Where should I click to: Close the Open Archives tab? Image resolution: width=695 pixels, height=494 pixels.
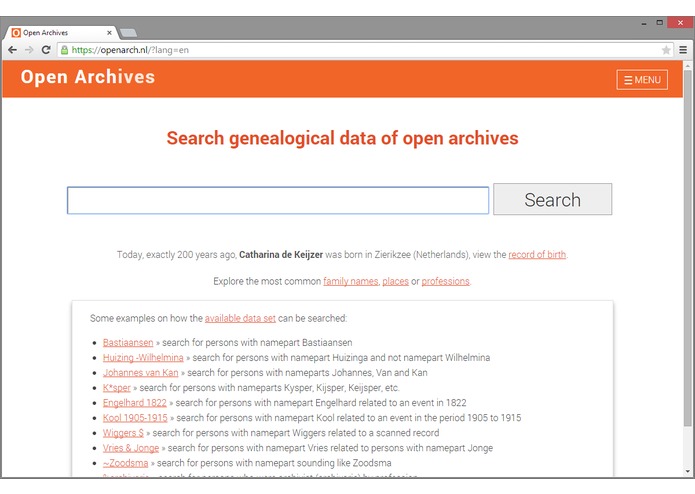109,32
